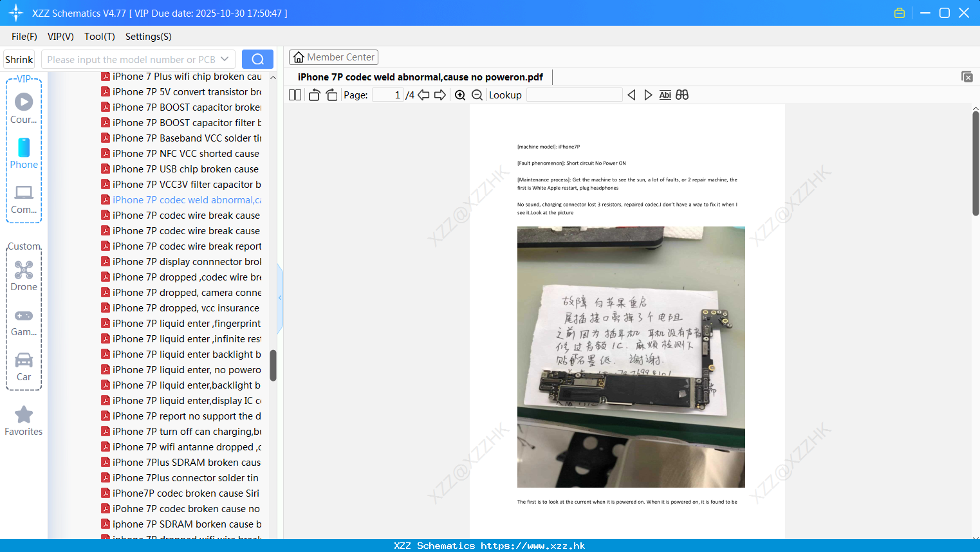Open iPhone 7P dropped, camera connector file

coord(182,293)
